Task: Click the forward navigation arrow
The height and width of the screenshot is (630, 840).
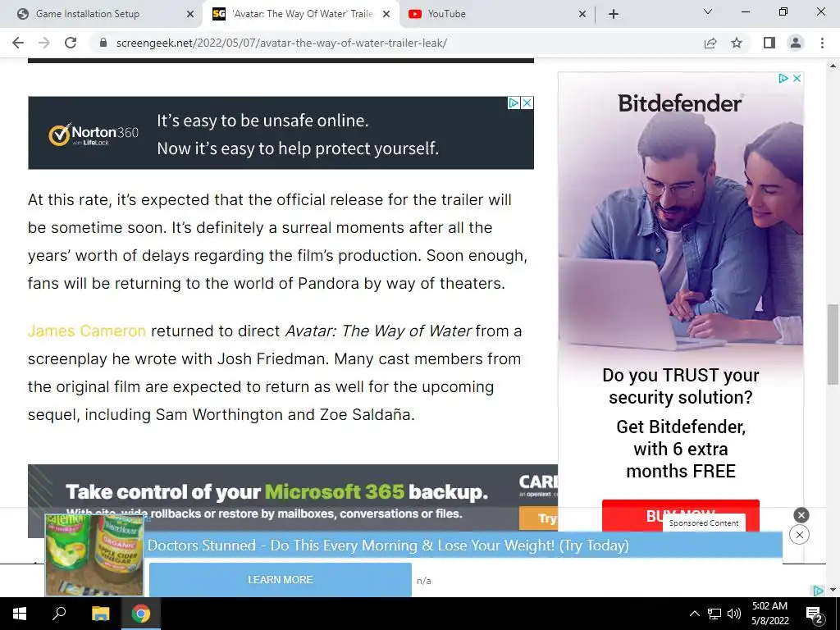Action: tap(44, 43)
